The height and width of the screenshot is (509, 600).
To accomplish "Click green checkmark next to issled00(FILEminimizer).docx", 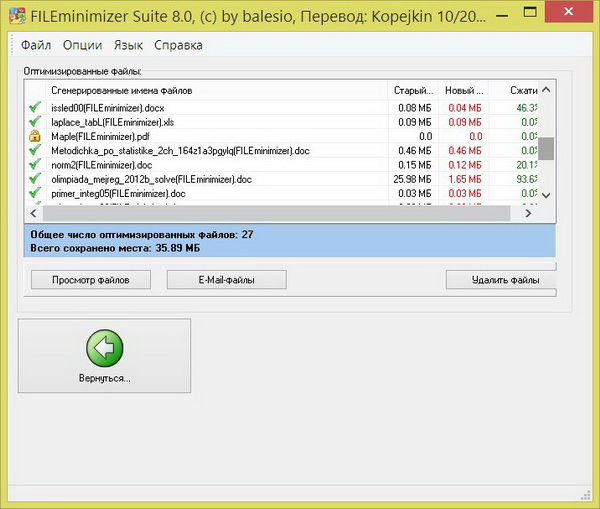I will pyautogui.click(x=34, y=107).
